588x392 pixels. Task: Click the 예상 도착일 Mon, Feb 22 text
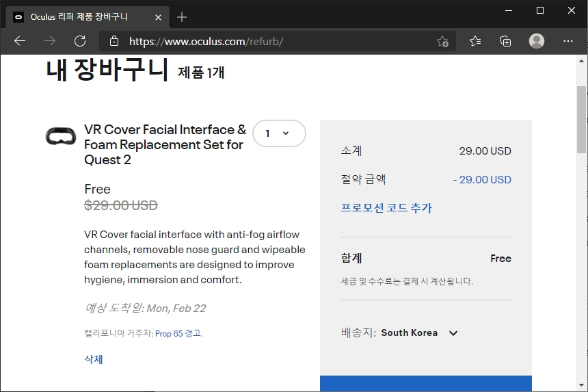pos(146,308)
